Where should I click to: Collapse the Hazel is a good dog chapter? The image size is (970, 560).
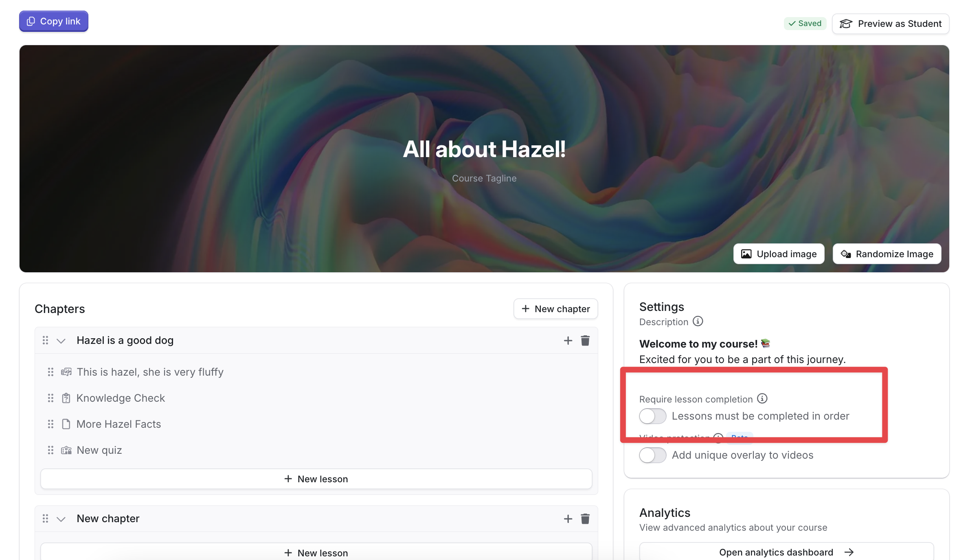(61, 340)
